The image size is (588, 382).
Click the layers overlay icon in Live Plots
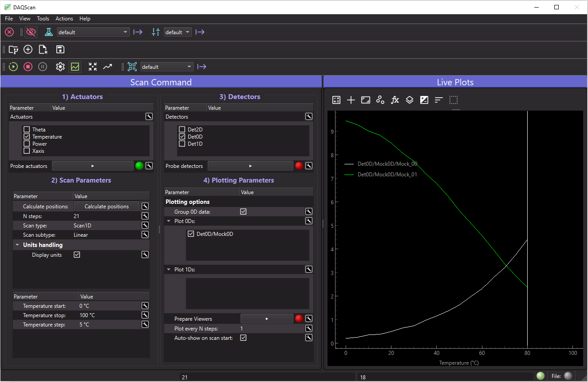(410, 100)
